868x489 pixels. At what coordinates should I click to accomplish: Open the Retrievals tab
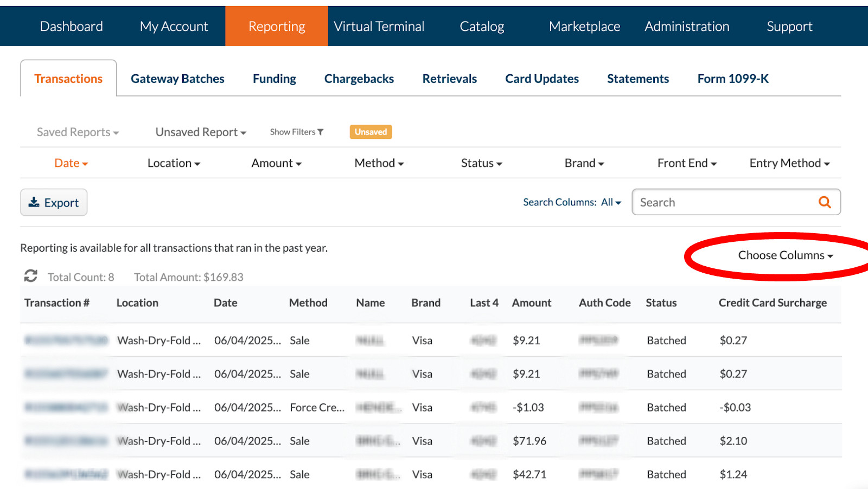pos(450,79)
